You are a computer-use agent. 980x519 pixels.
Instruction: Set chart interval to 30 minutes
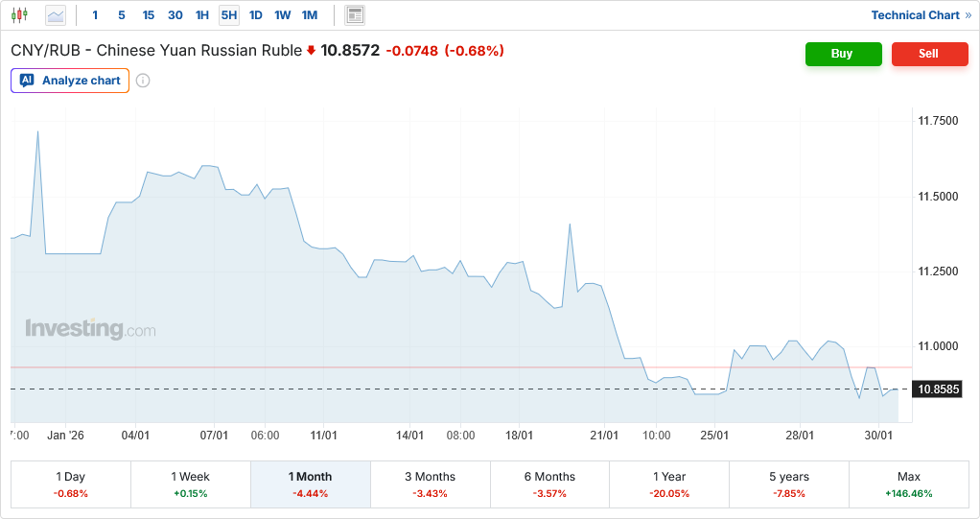tap(175, 15)
